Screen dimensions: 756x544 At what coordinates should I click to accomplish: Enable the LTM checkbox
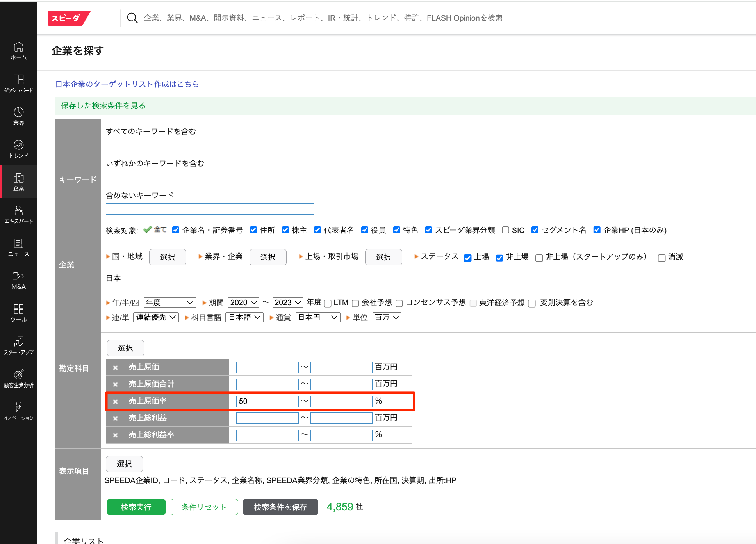328,303
